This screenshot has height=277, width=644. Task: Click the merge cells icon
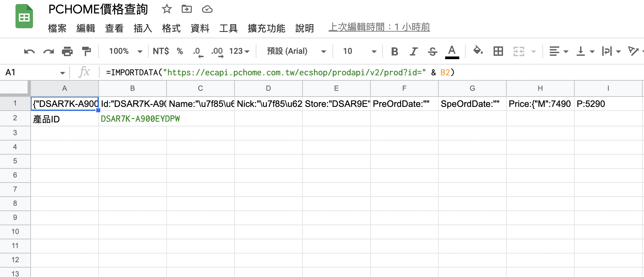[x=518, y=51]
